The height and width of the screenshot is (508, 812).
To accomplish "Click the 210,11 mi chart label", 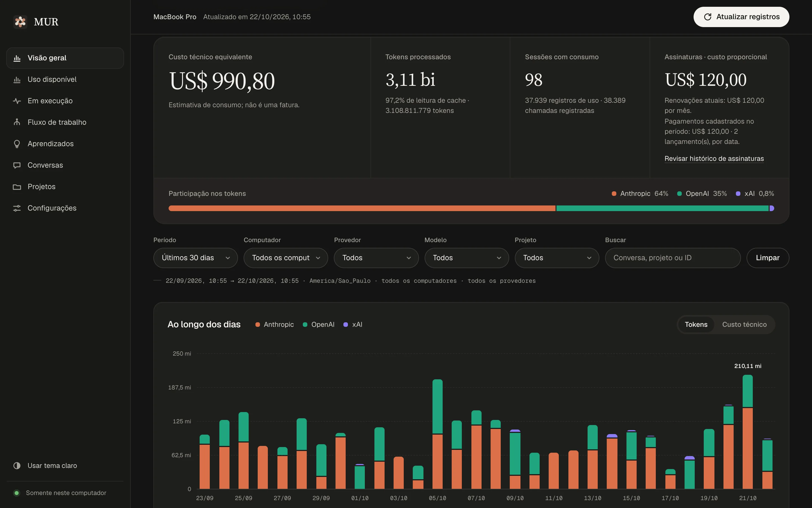I will click(748, 366).
